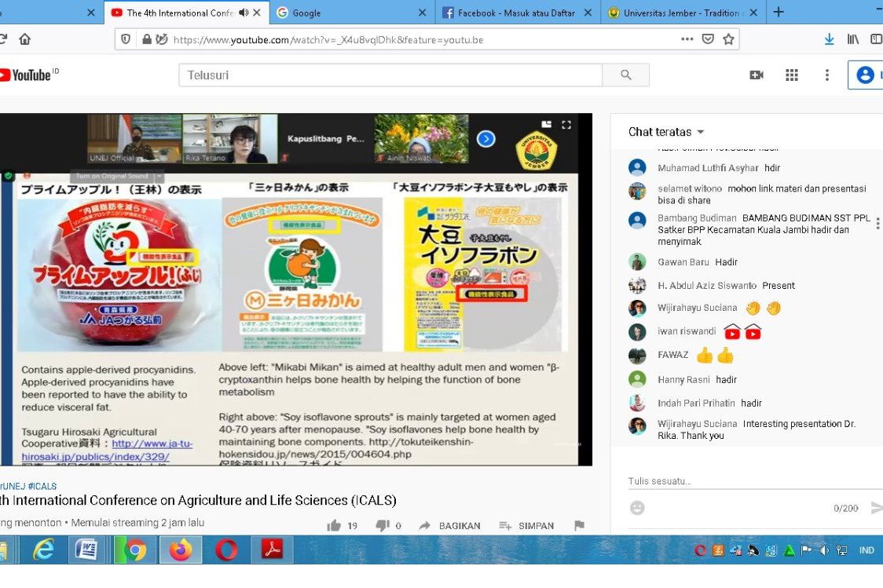Click the BAGIKAN share button

click(449, 525)
